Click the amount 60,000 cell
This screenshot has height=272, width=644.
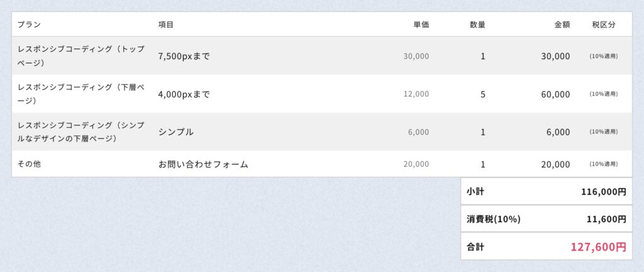[x=555, y=94]
